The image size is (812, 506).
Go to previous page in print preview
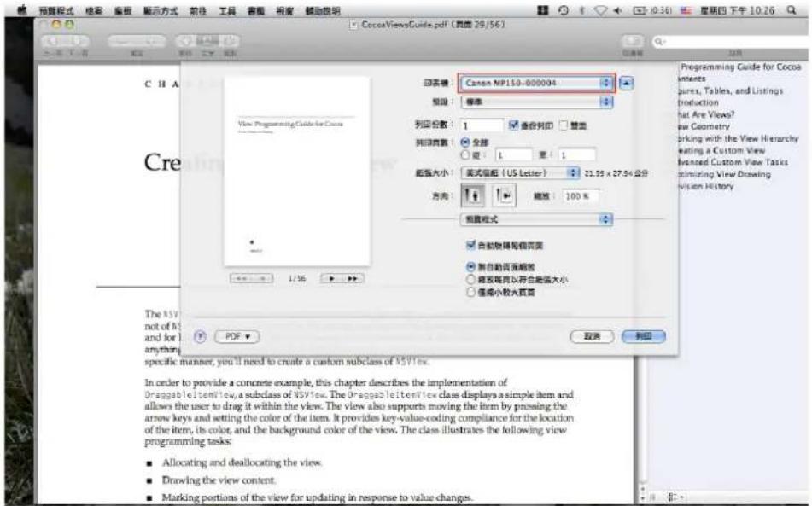coord(263,278)
